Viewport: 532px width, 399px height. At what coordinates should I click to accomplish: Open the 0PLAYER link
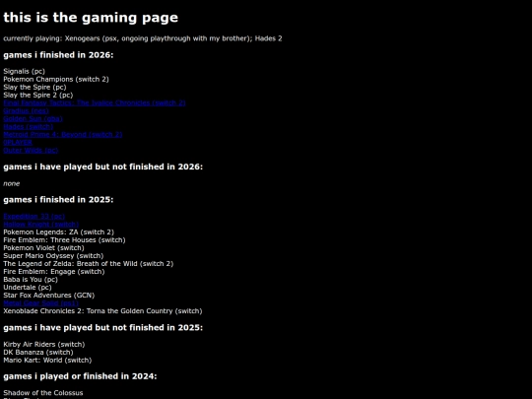[x=18, y=142]
